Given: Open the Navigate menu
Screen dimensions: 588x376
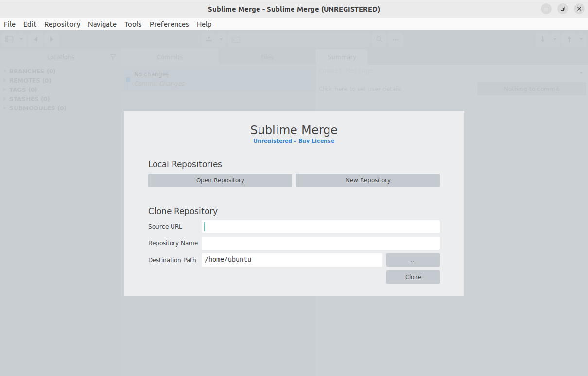Looking at the screenshot, I should (102, 24).
